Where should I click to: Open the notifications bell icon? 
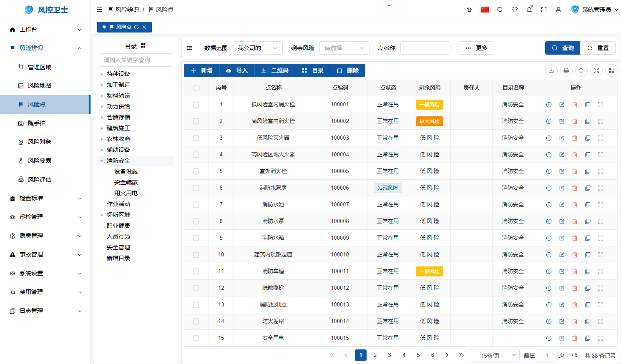pyautogui.click(x=529, y=9)
